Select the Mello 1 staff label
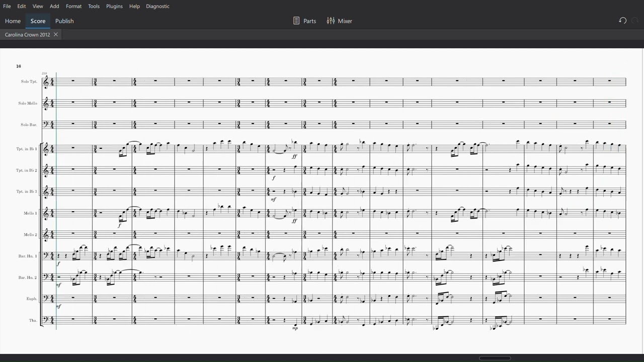The width and height of the screenshot is (644, 362). [30, 213]
